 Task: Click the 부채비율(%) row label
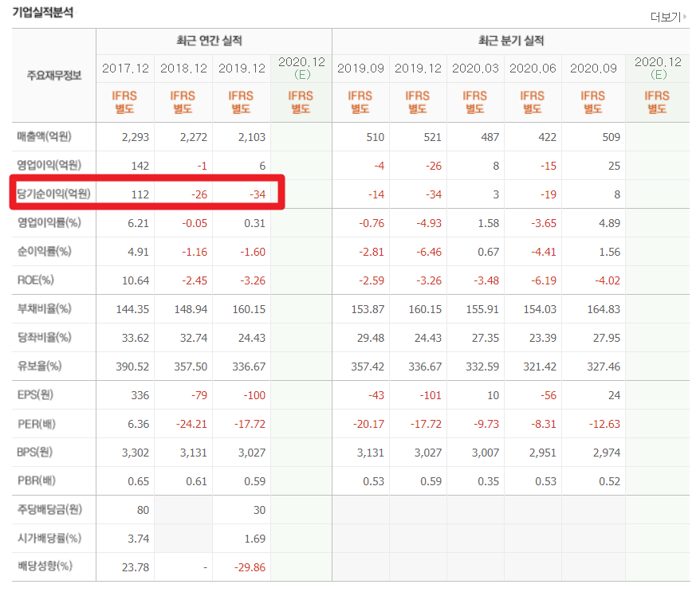point(44,308)
